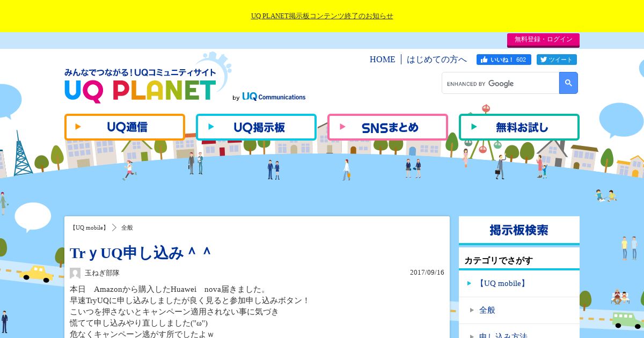Click the 全般 breadcrumb link
The height and width of the screenshot is (338, 644).
point(127,227)
